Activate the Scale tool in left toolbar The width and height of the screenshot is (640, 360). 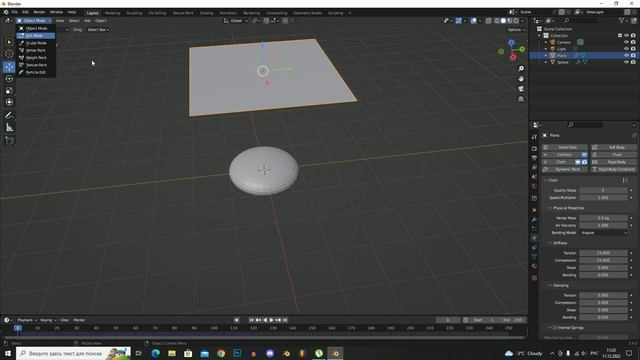pyautogui.click(x=9, y=90)
